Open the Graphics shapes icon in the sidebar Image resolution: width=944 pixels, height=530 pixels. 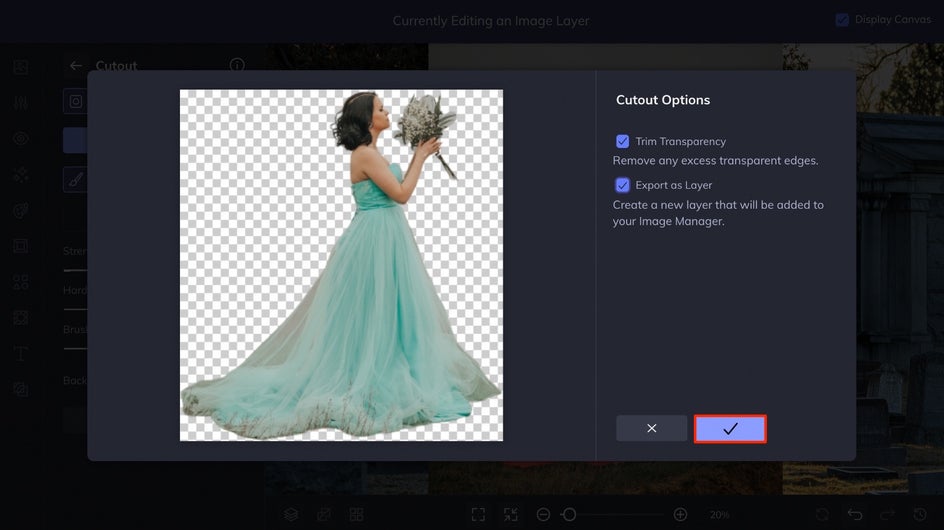point(20,282)
